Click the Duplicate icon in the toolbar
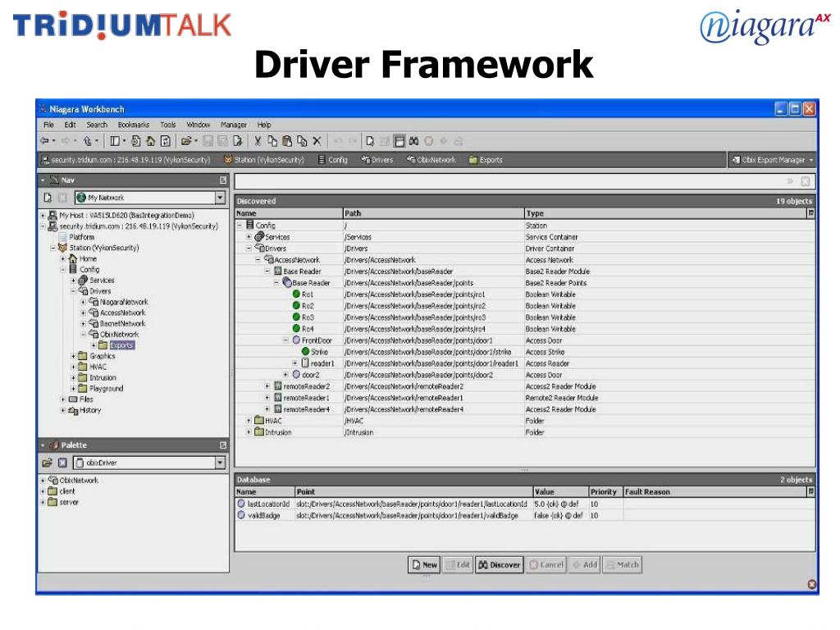The image size is (840, 630). coord(302,141)
